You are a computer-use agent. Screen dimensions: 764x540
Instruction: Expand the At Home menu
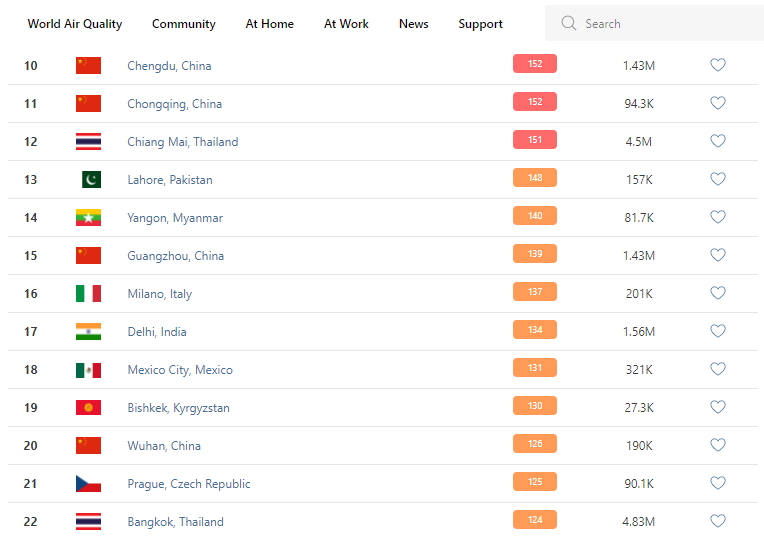pyautogui.click(x=270, y=23)
